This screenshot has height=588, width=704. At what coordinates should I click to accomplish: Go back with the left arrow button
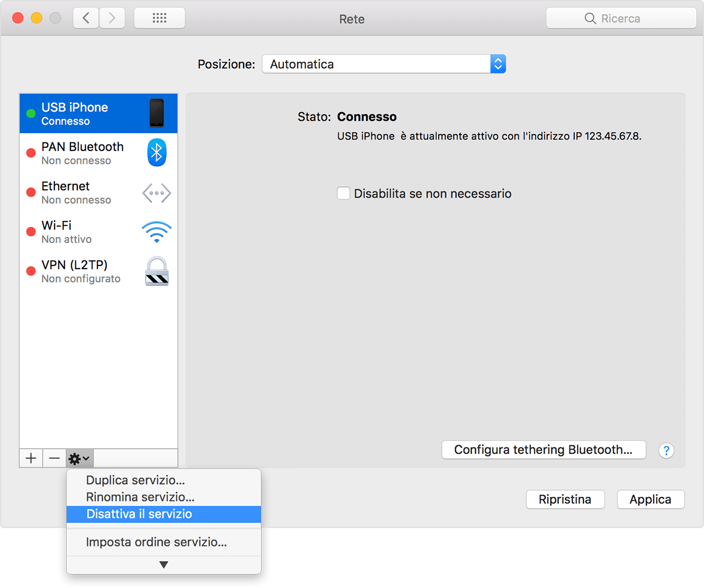click(x=86, y=18)
